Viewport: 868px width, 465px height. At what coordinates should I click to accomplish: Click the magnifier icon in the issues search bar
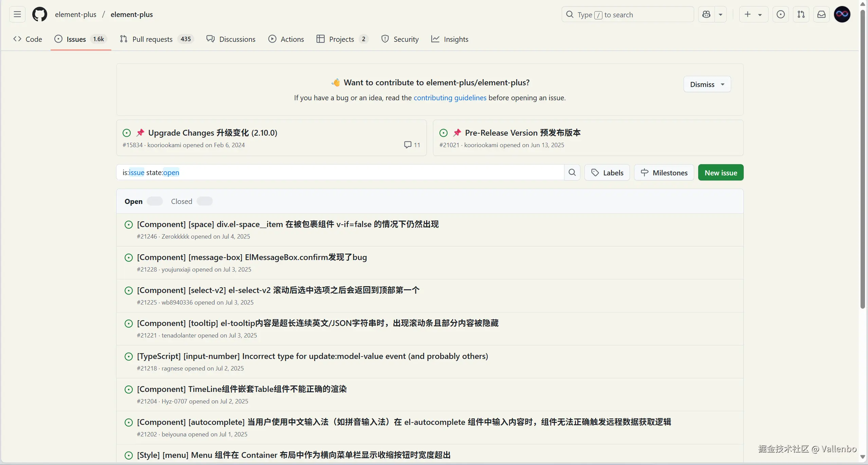[572, 172]
